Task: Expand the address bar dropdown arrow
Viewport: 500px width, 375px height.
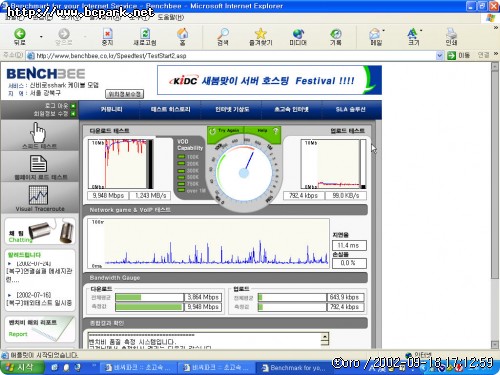Action: (440, 55)
